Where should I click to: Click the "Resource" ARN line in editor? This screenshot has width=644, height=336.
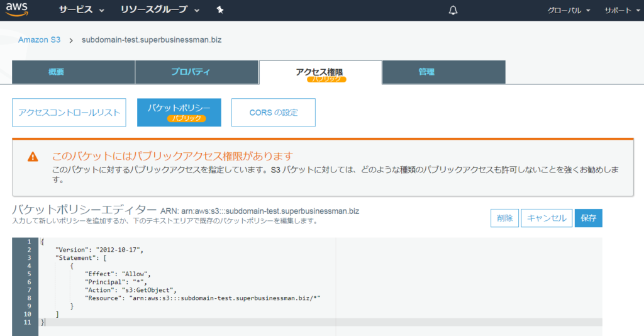tap(203, 298)
